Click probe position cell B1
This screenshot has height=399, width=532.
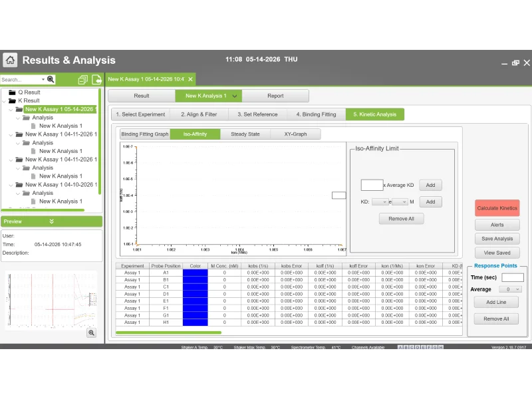click(x=166, y=280)
